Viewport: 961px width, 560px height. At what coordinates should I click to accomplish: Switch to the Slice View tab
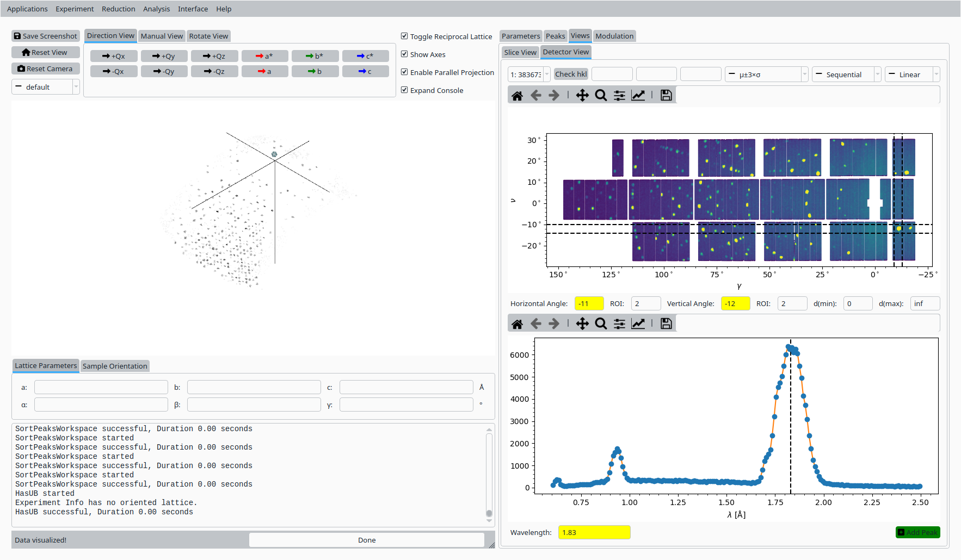pyautogui.click(x=520, y=52)
